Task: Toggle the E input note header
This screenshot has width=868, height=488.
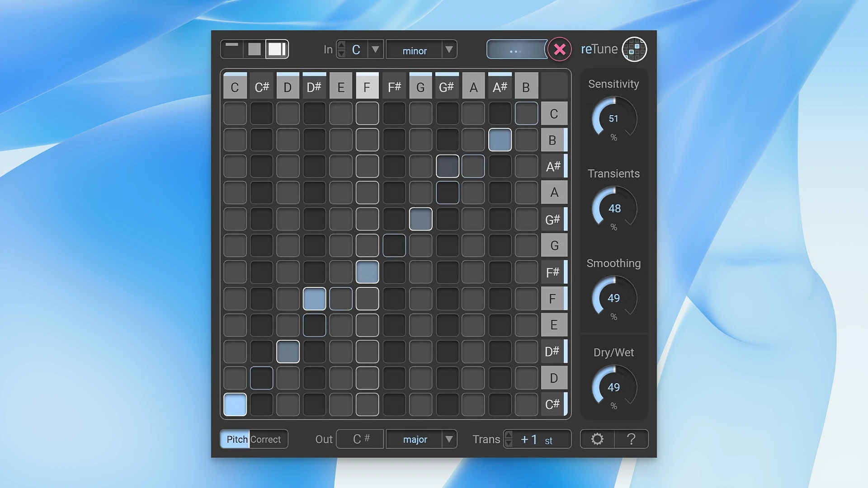Action: [x=341, y=86]
